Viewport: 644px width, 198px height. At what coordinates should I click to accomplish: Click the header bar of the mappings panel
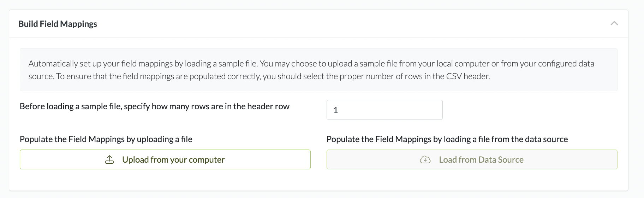click(318, 24)
